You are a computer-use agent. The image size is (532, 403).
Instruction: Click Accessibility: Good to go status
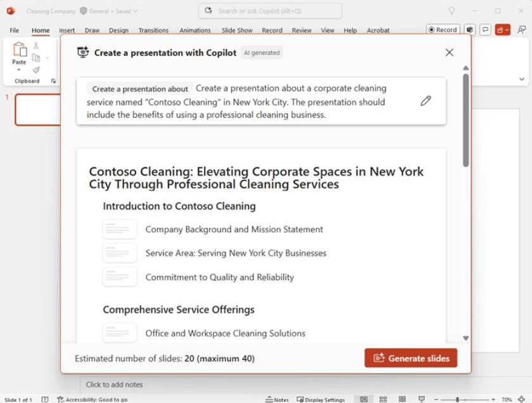coord(92,400)
